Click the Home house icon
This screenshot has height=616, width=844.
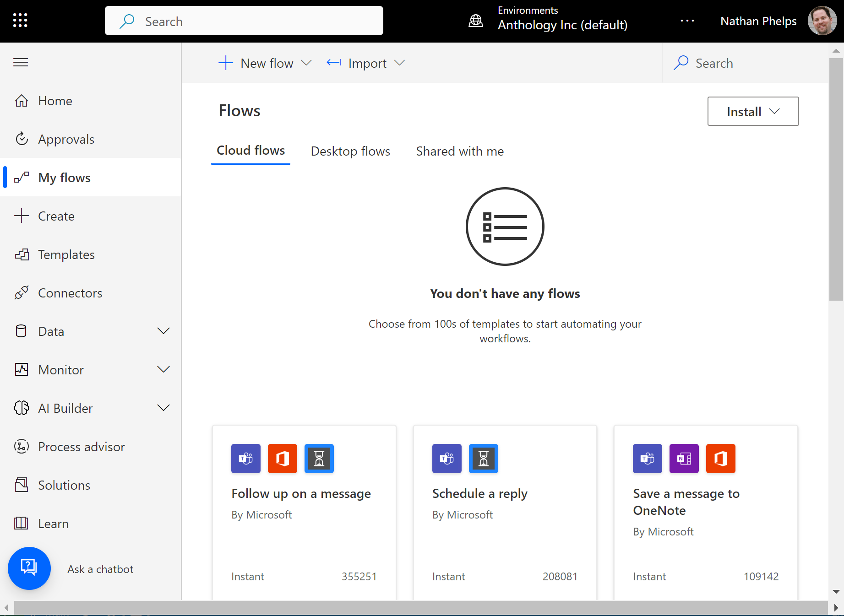click(22, 101)
